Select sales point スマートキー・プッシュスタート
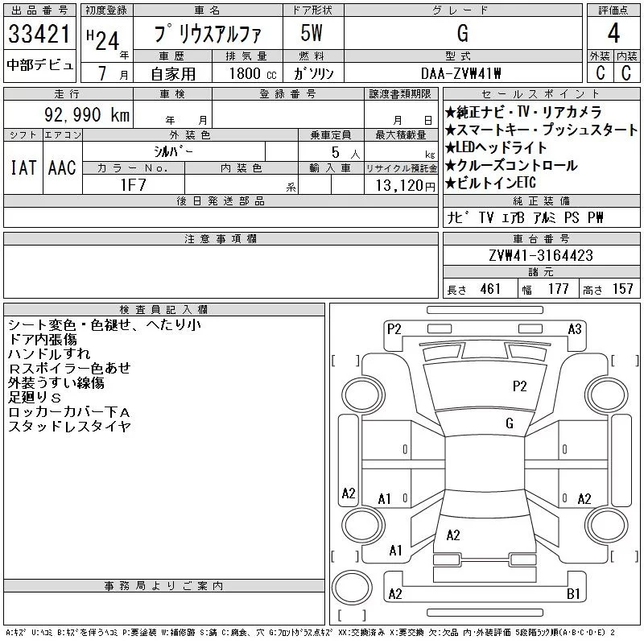Screen dimensions: 644x644 pyautogui.click(x=541, y=130)
